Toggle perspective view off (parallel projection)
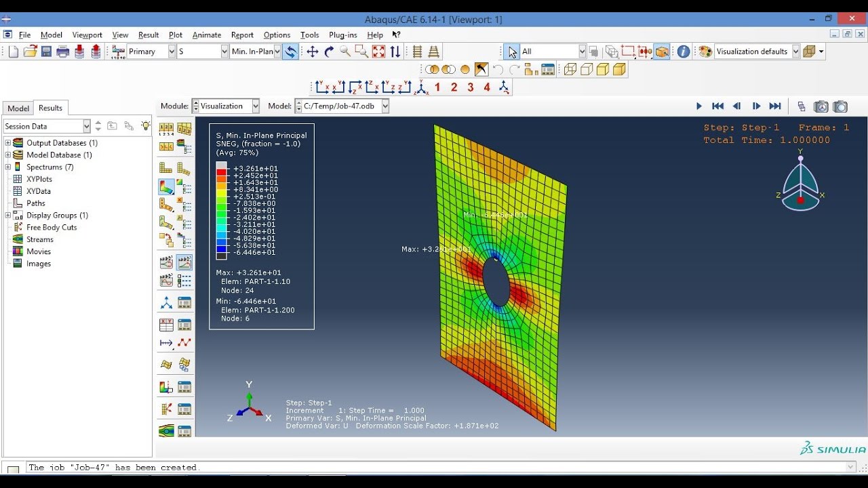Viewport: 868px width, 488px height. point(417,52)
